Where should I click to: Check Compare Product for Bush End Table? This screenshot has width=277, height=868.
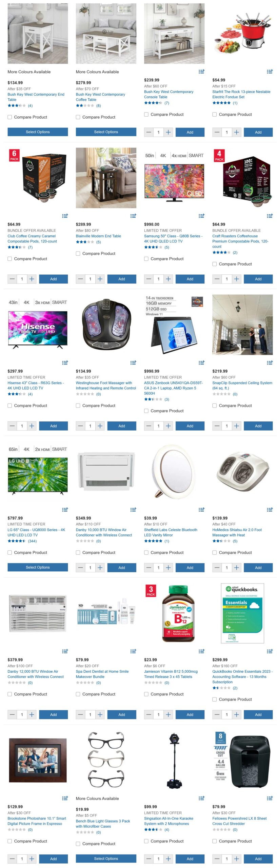coord(10,117)
